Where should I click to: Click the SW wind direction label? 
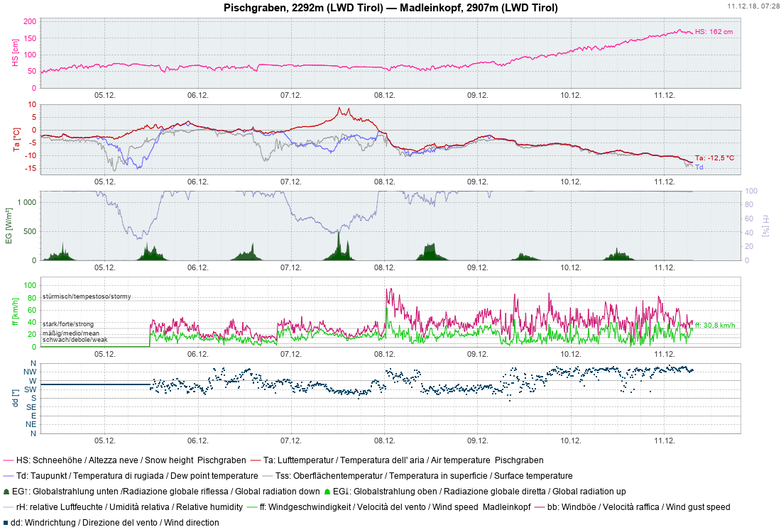click(30, 389)
